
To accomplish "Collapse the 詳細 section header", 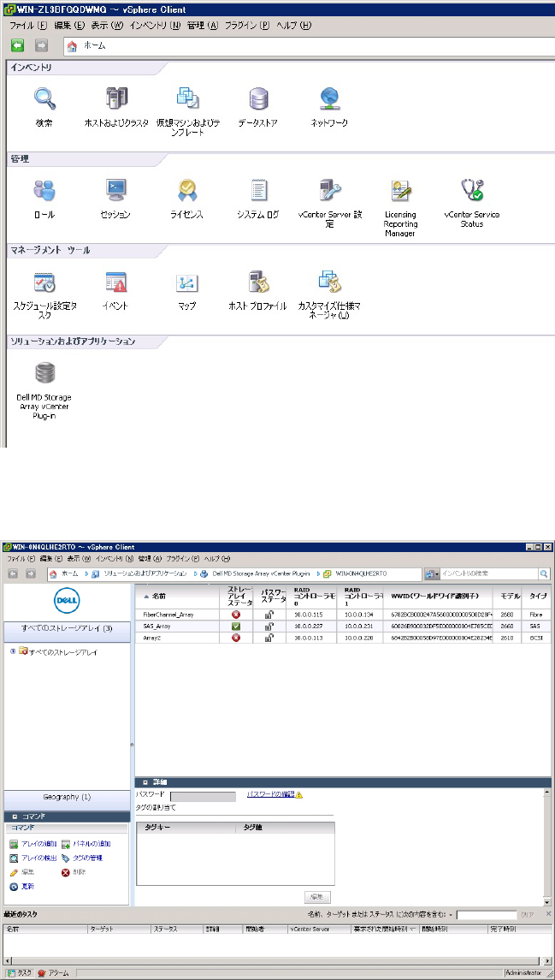I will pyautogui.click(x=145, y=782).
